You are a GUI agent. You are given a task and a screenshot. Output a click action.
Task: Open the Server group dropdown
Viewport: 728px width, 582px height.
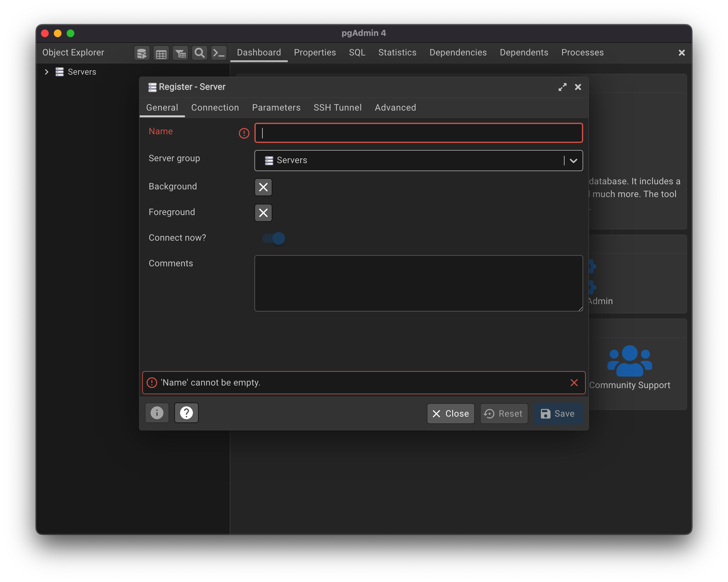573,161
